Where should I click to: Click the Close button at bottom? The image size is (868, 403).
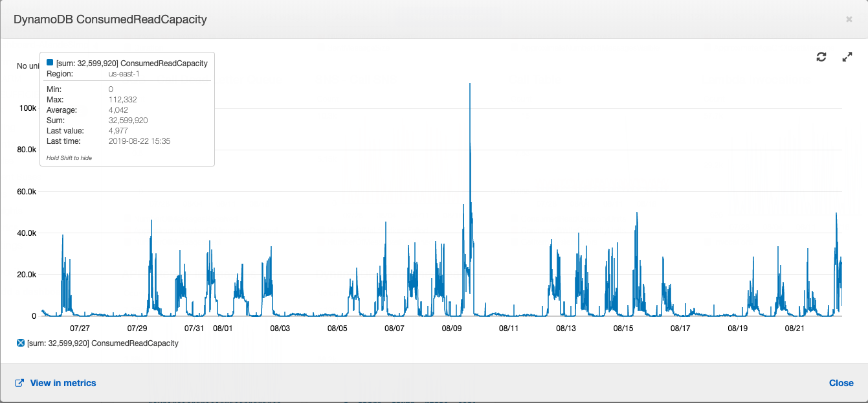pos(841,383)
